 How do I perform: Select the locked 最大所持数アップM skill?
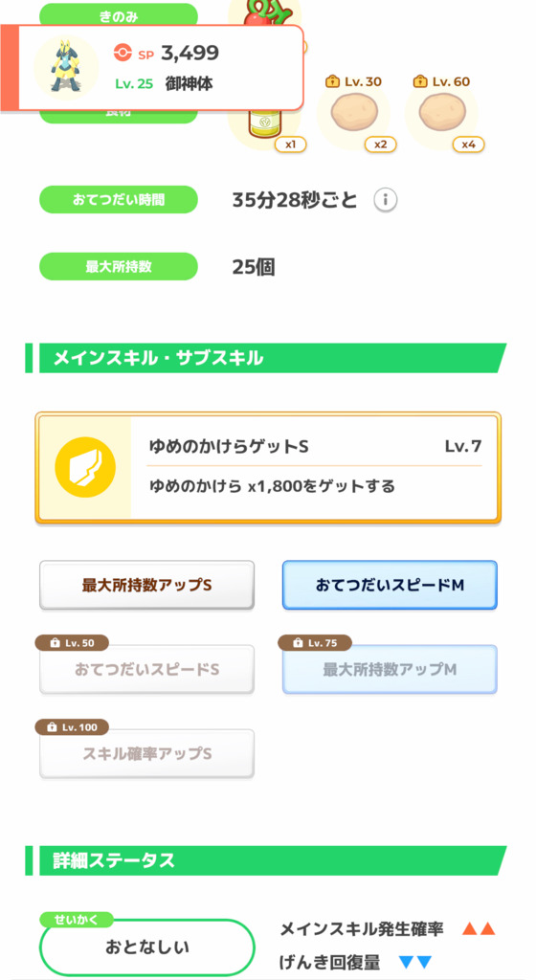pos(390,669)
